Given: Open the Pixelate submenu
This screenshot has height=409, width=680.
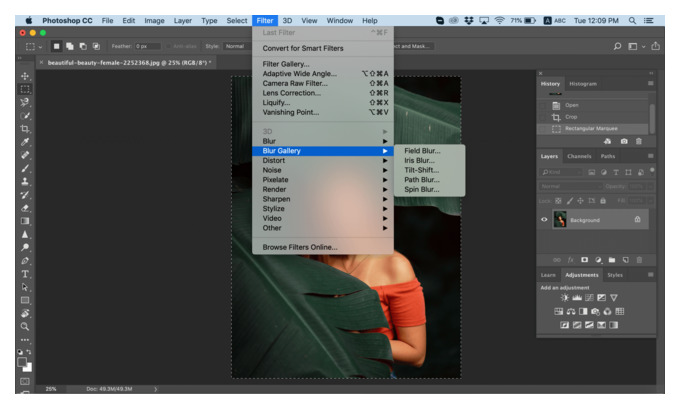Looking at the screenshot, I should [323, 180].
